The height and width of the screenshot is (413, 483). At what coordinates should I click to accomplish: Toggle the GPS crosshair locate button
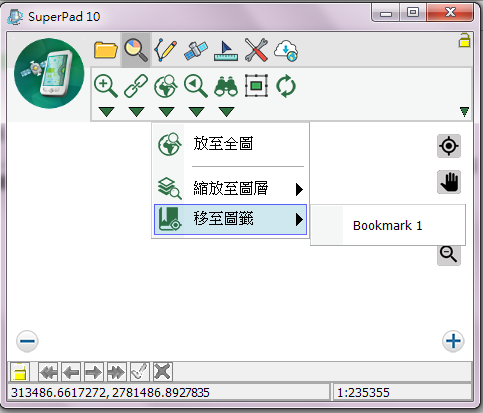pos(449,146)
